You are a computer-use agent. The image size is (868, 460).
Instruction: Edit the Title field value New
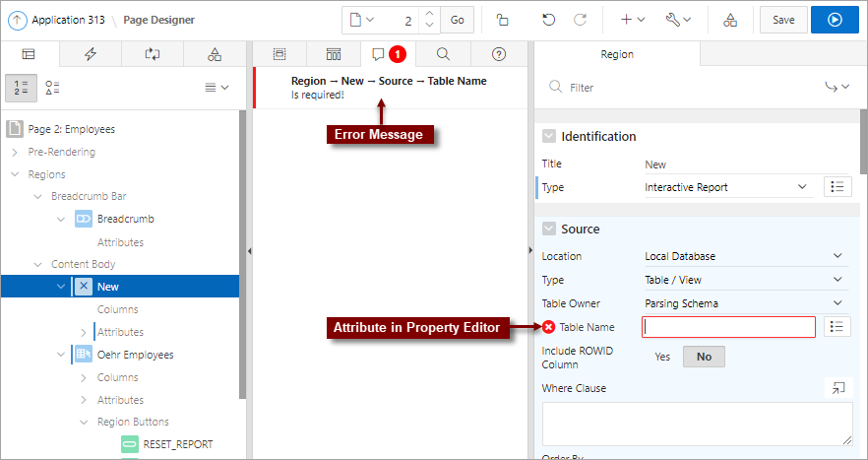click(x=746, y=164)
